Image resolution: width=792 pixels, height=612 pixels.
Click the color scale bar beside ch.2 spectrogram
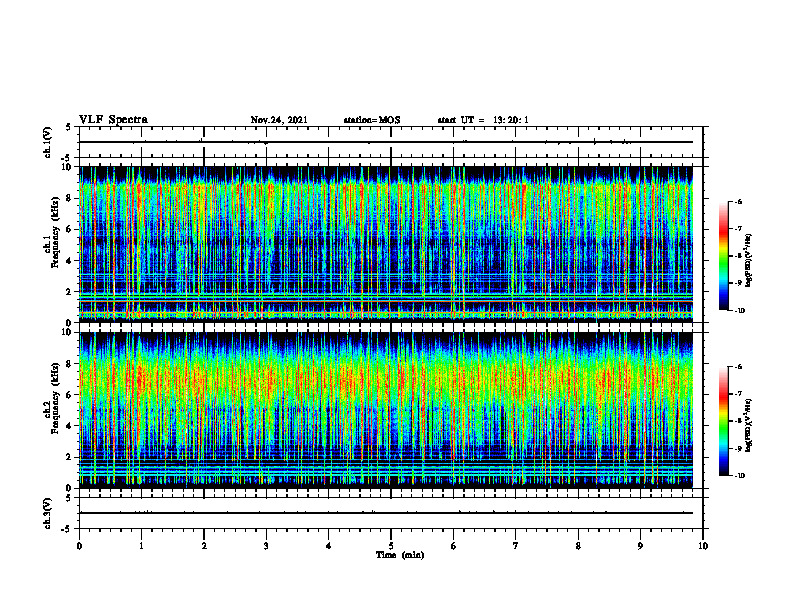[x=724, y=421]
